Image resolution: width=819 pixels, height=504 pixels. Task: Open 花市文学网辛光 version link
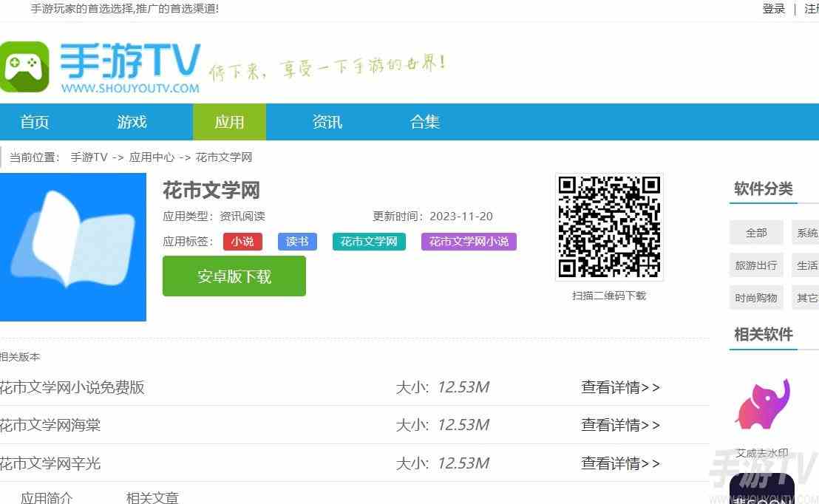pos(50,463)
